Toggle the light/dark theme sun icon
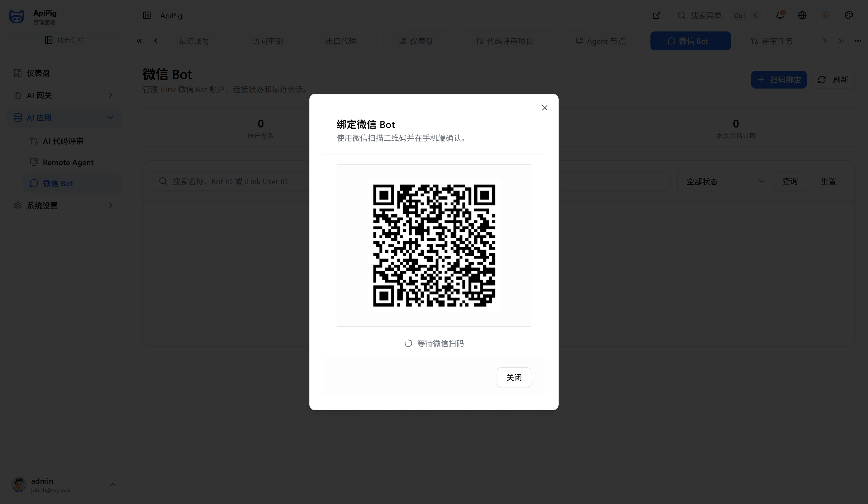Screen dimensions: 868x504 pos(826,16)
